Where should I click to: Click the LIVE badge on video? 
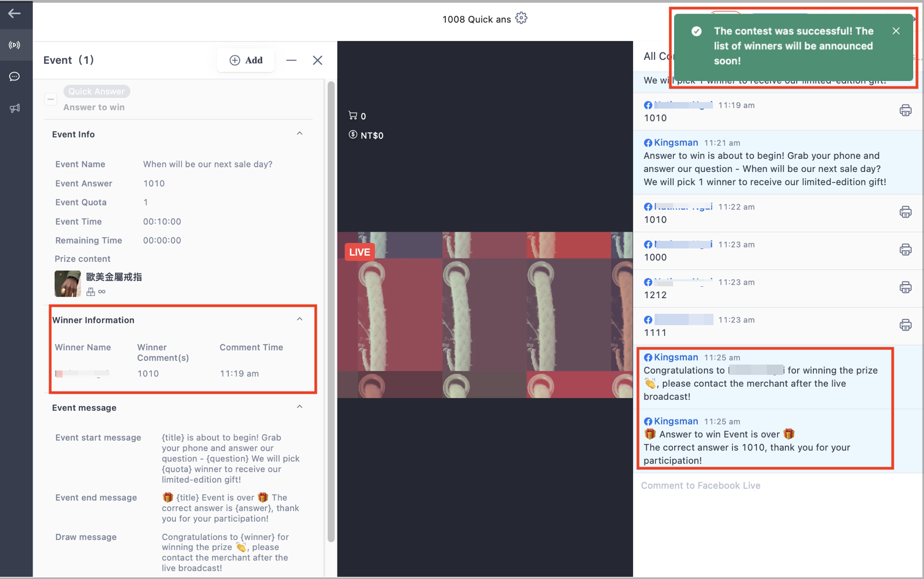pos(359,252)
